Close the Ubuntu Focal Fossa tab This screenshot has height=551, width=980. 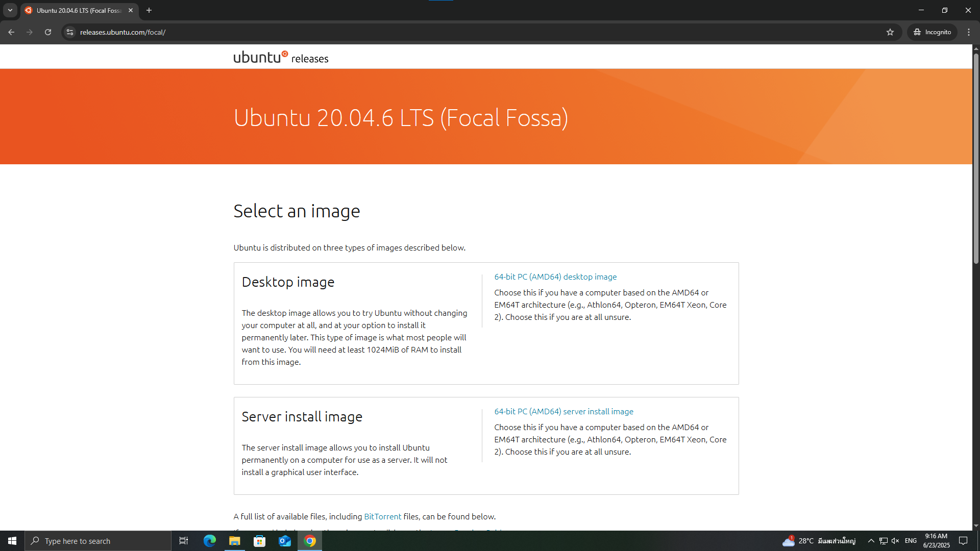[x=131, y=10]
